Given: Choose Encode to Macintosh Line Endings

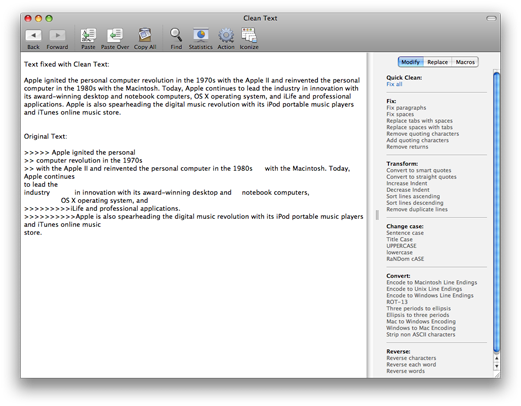Looking at the screenshot, I should pos(432,282).
